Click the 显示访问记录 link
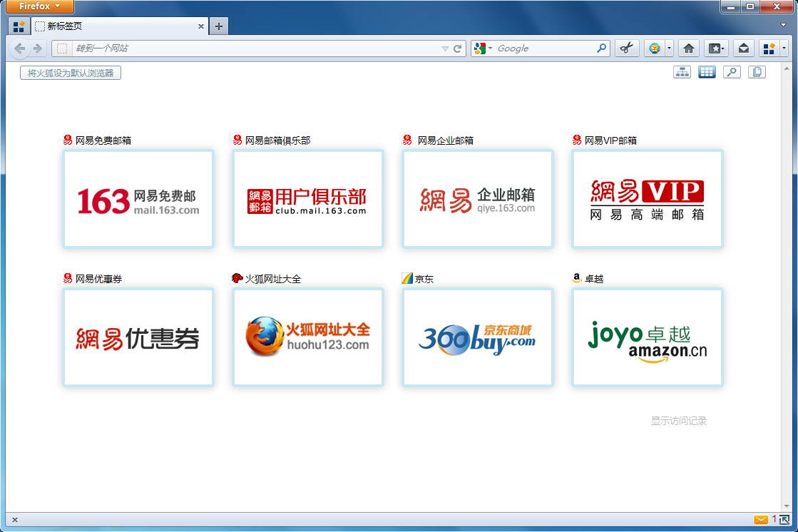Screen dimensions: 798x532 678,421
